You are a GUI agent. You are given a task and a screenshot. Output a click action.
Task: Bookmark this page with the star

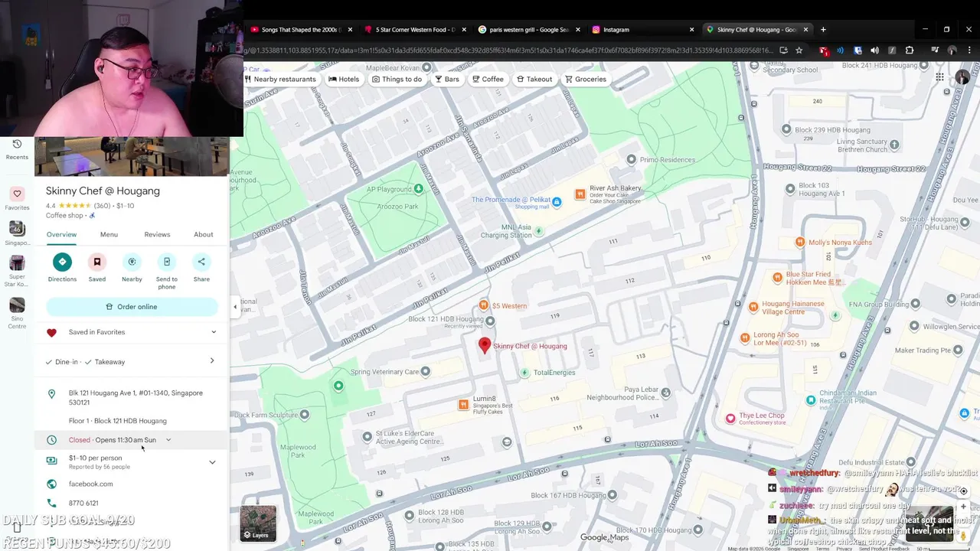tap(799, 51)
